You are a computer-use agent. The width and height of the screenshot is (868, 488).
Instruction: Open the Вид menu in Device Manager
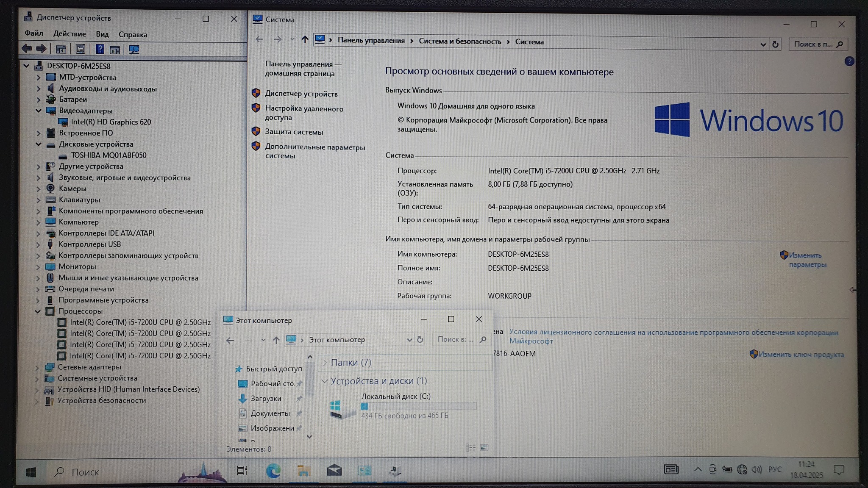(x=102, y=34)
